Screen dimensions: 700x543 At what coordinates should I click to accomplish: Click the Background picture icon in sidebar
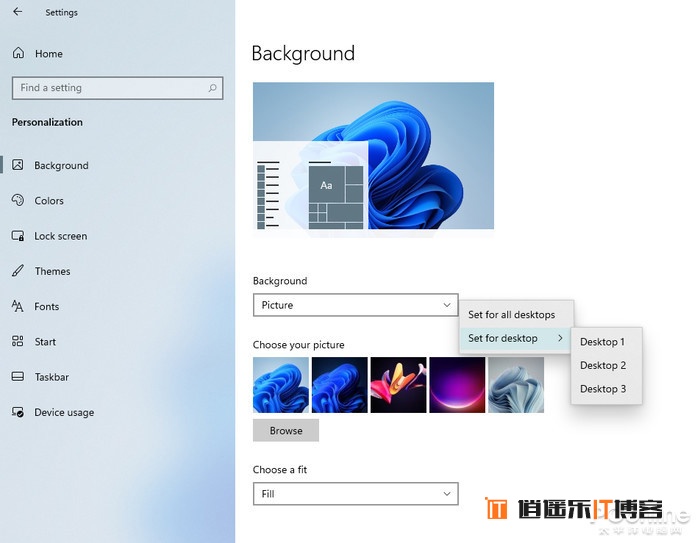click(18, 165)
